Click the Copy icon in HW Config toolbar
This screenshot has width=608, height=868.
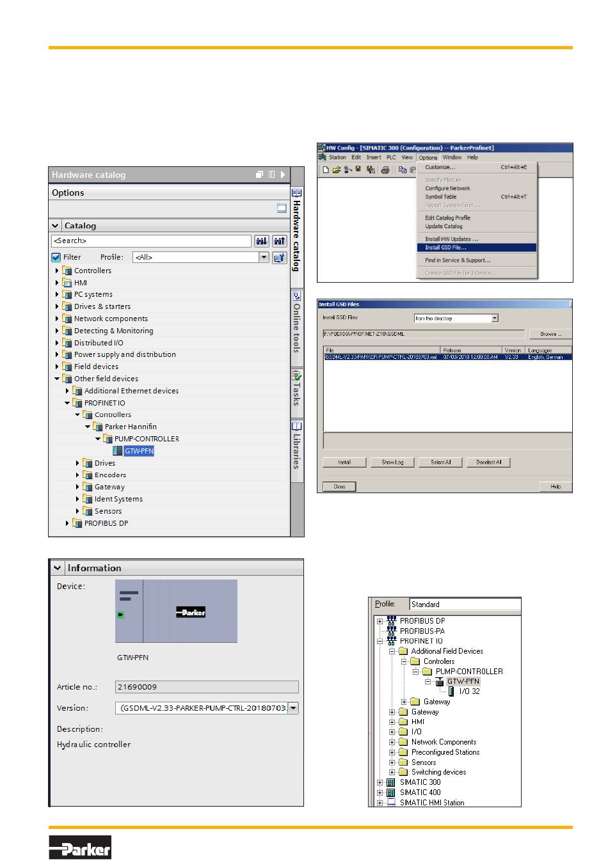coord(403,170)
